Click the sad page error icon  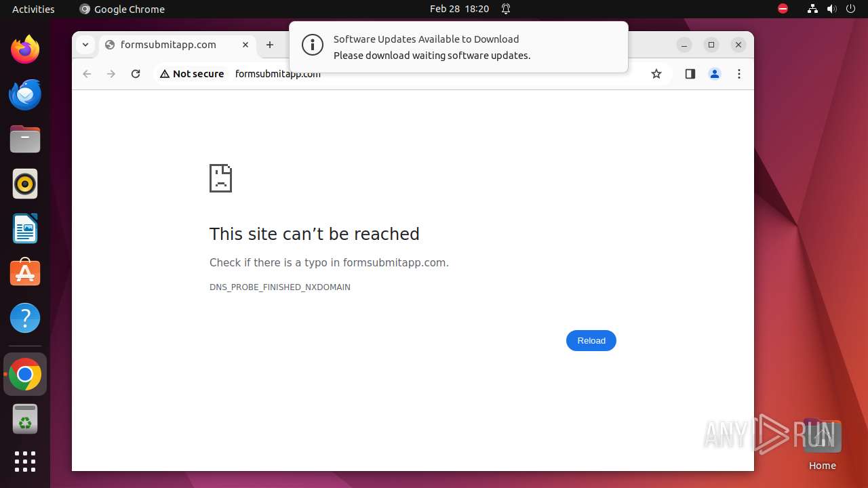click(220, 178)
